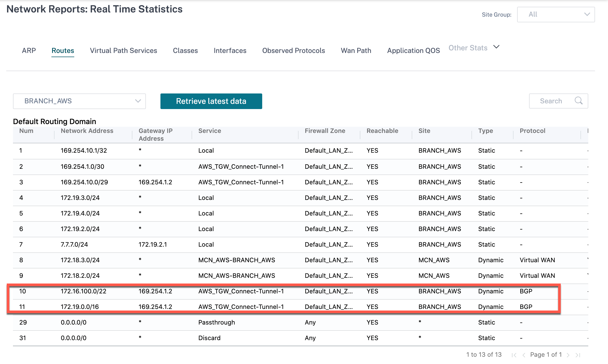Select network address 169.254.1.0/30

82,167
